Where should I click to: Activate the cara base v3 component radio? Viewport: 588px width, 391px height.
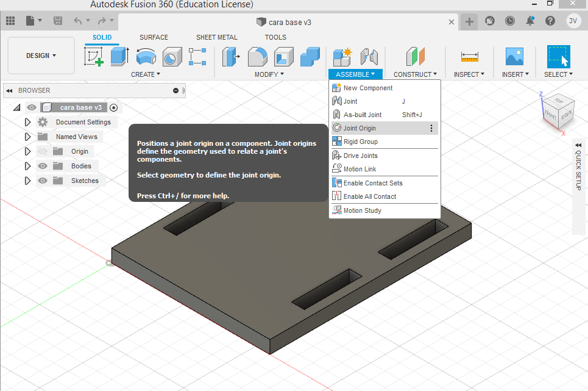pyautogui.click(x=113, y=108)
